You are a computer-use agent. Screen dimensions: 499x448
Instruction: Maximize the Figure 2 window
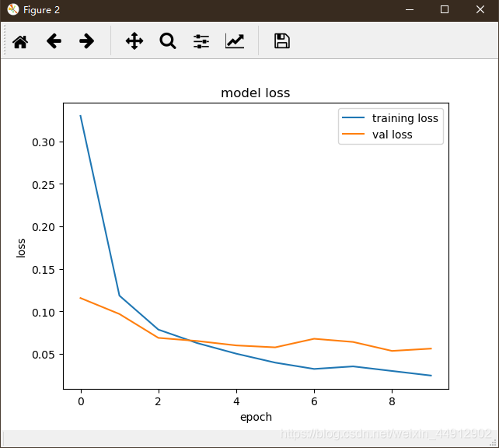(445, 9)
